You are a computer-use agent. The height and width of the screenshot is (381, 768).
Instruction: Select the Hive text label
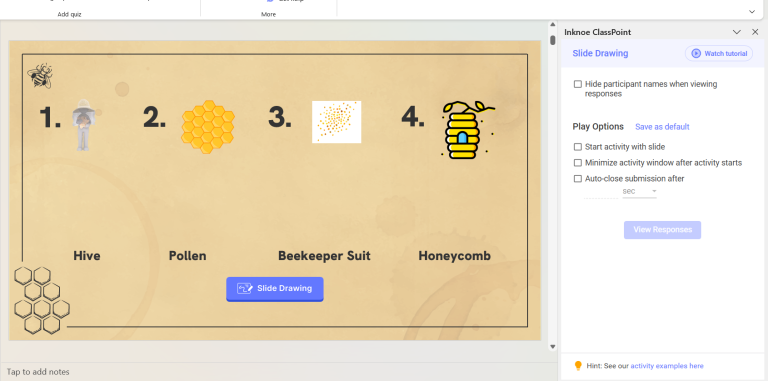[87, 256]
